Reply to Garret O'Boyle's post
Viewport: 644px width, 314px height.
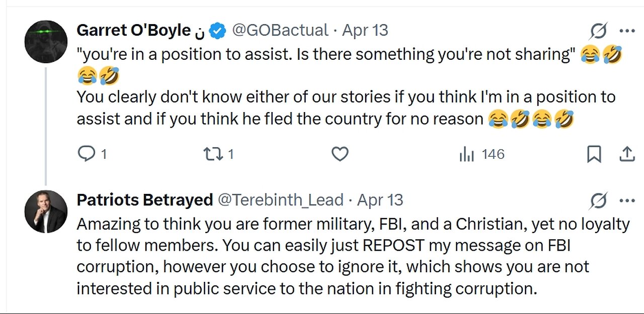(x=87, y=154)
